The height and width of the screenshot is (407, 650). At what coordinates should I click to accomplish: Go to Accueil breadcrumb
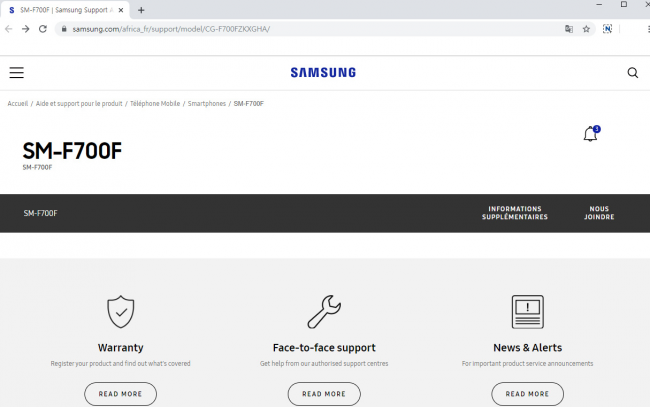(x=18, y=104)
